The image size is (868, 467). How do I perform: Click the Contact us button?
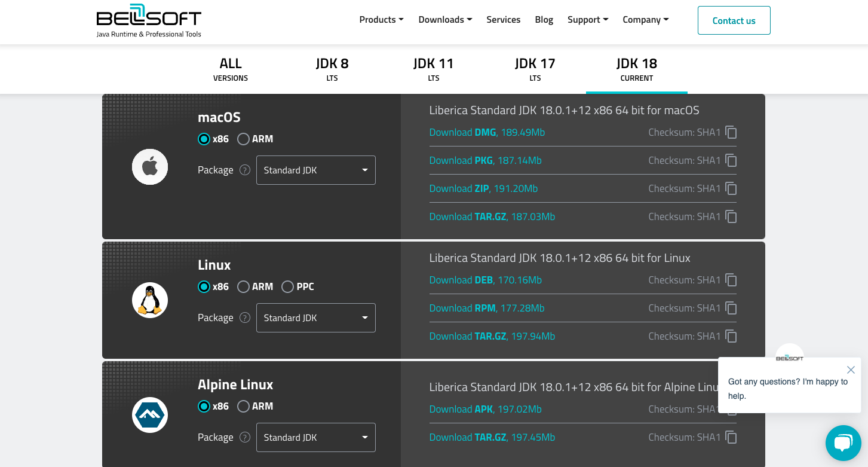click(x=734, y=20)
